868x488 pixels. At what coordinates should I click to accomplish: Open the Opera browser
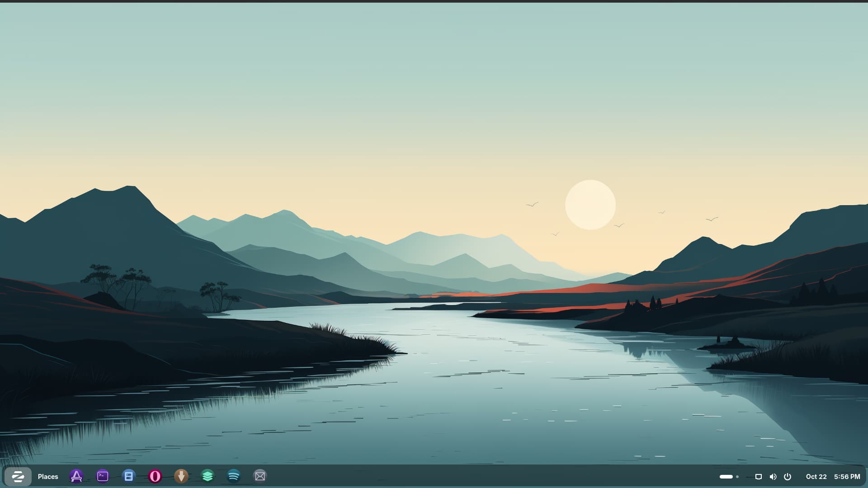[x=155, y=476]
